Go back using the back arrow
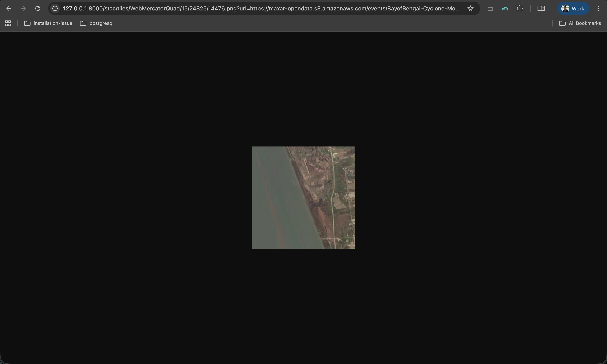 (9, 9)
